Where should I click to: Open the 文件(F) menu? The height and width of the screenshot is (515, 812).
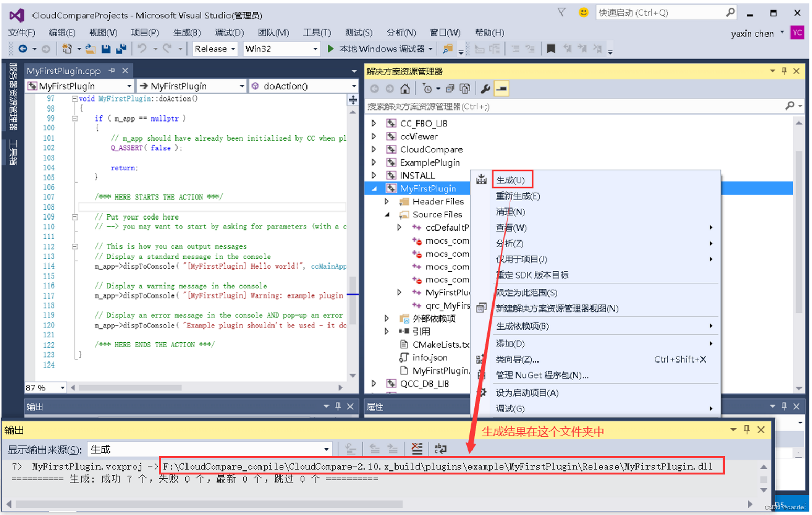tap(21, 32)
